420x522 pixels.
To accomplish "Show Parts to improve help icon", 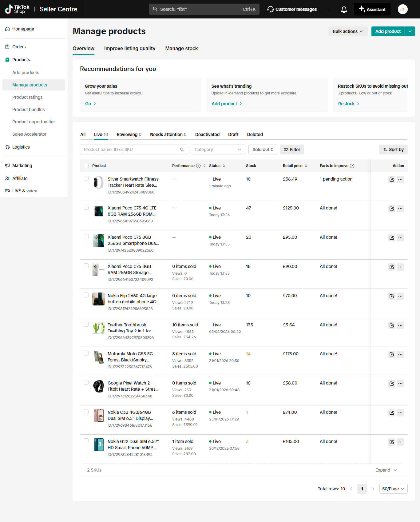I will click(x=352, y=166).
